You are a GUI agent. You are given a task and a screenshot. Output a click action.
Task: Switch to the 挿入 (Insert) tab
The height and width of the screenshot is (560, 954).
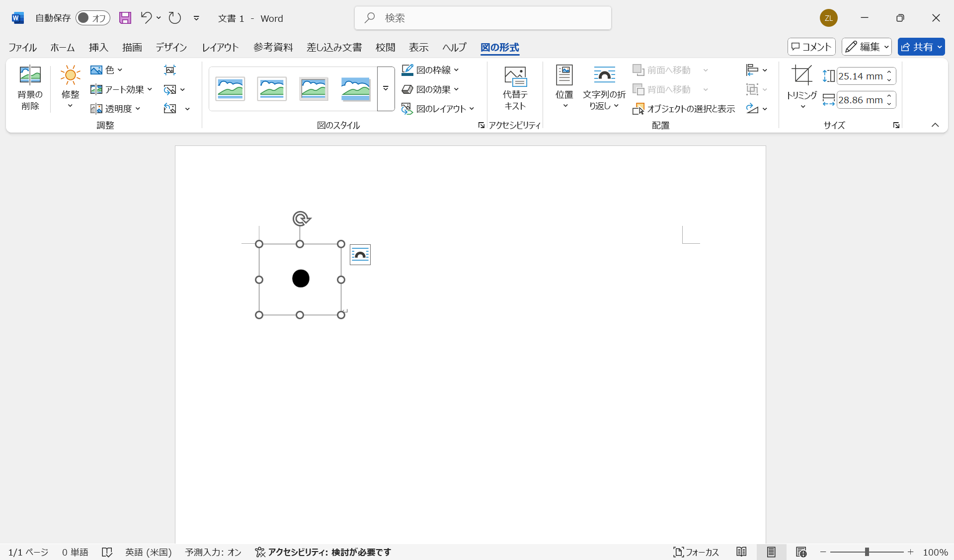98,47
